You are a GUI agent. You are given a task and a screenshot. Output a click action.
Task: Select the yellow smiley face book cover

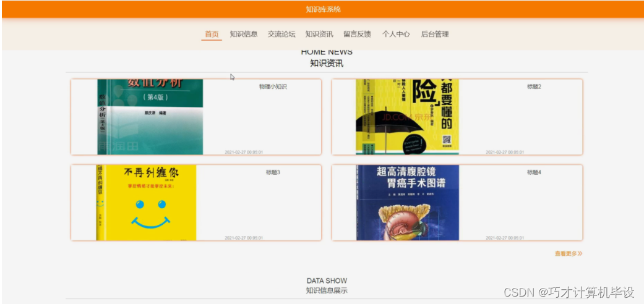[x=146, y=203]
